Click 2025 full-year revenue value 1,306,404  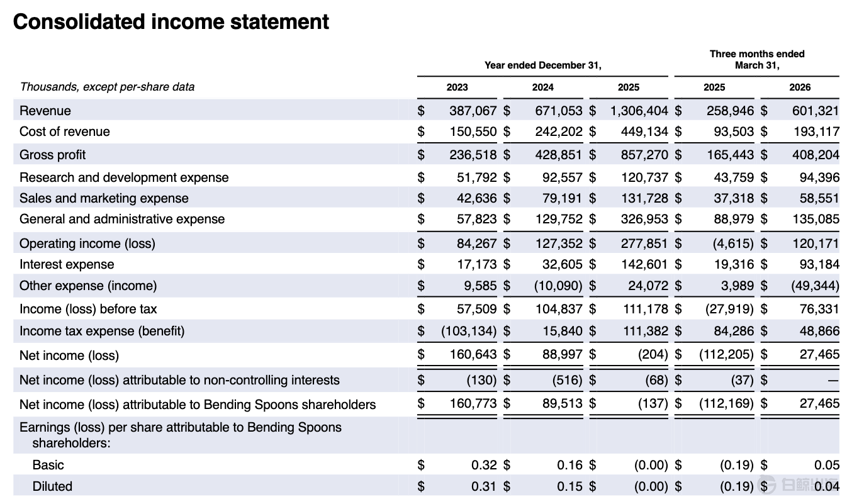pos(639,111)
